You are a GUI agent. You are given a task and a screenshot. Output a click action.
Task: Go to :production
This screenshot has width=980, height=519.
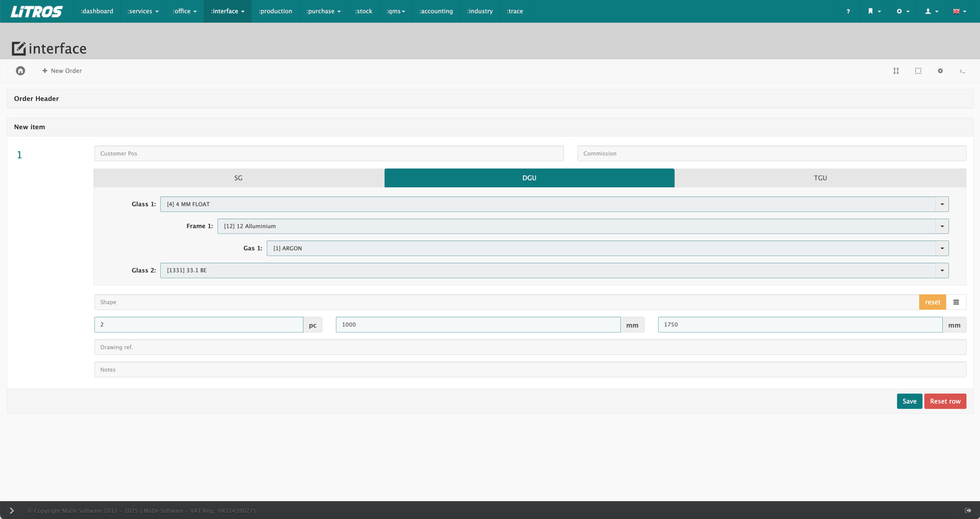click(x=275, y=11)
